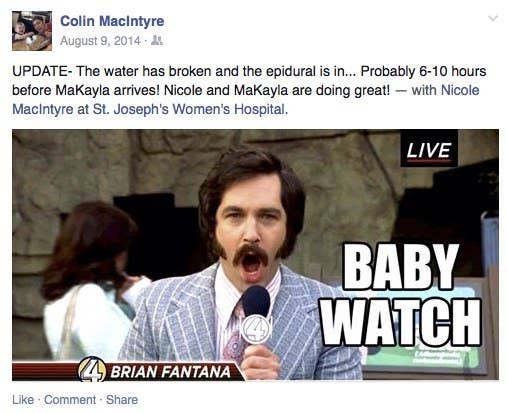Click the channel 4 logo beside Brian Fantana
Screen dimensions: 507x413
pyautogui.click(x=92, y=369)
